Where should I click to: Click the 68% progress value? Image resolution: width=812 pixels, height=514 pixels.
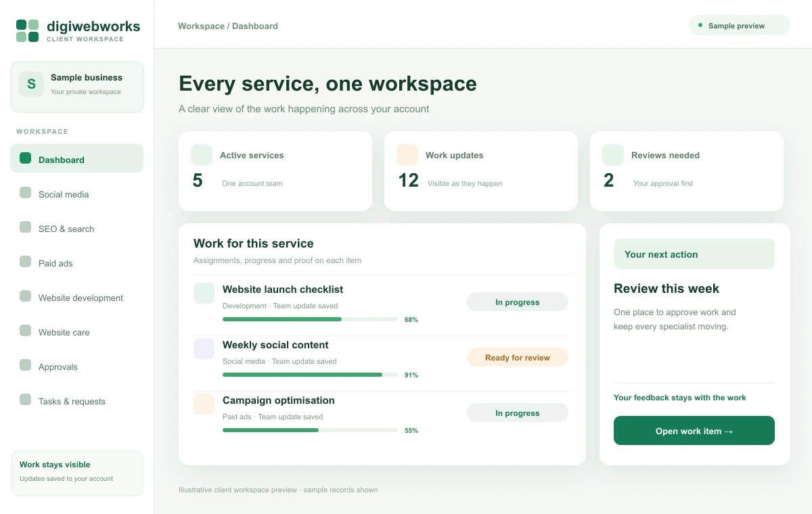[x=411, y=319]
